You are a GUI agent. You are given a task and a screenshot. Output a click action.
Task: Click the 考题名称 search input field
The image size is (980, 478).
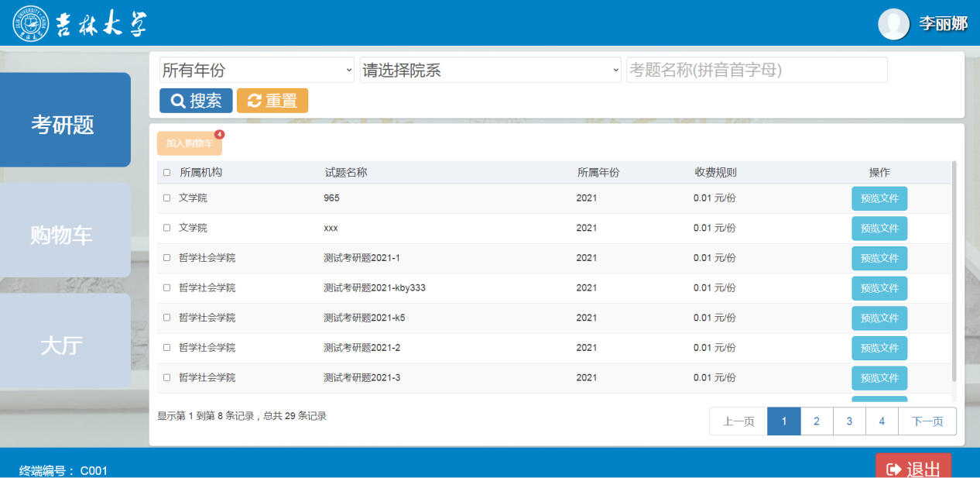756,70
